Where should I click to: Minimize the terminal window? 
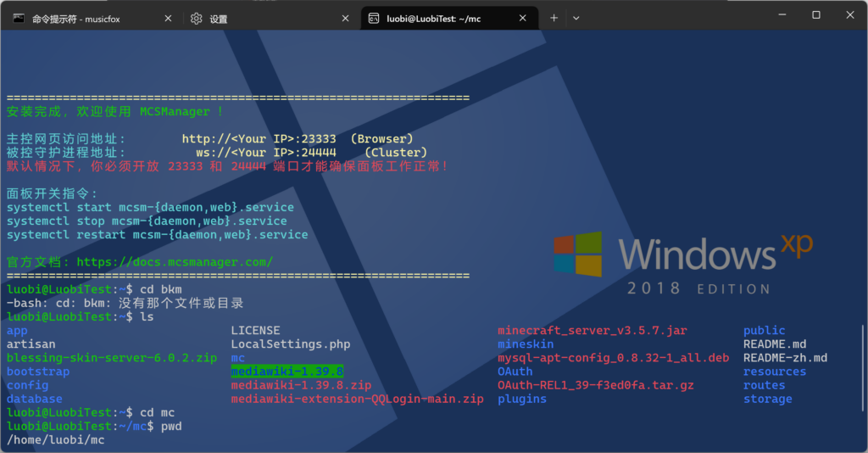pos(776,15)
